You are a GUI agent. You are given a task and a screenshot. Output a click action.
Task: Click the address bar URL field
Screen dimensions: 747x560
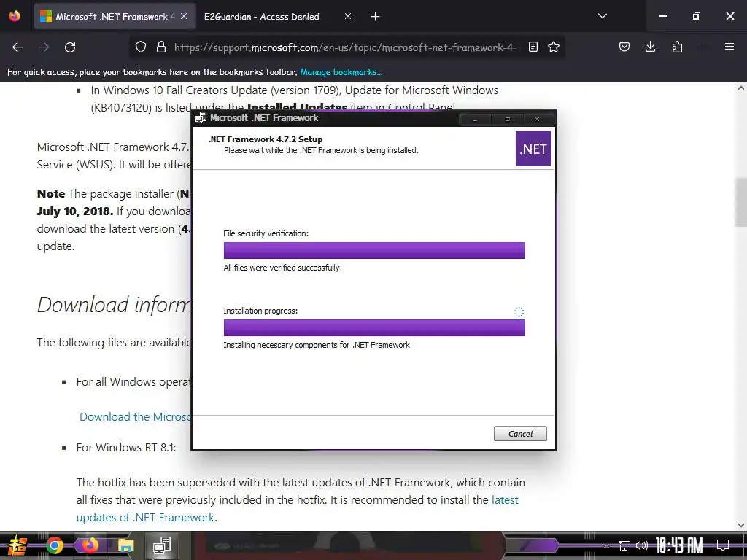(345, 47)
